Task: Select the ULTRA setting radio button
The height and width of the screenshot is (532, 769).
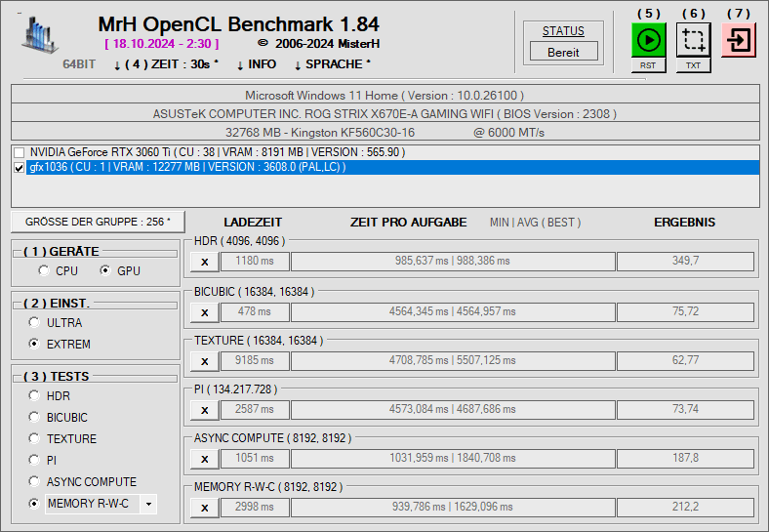Action: tap(34, 322)
